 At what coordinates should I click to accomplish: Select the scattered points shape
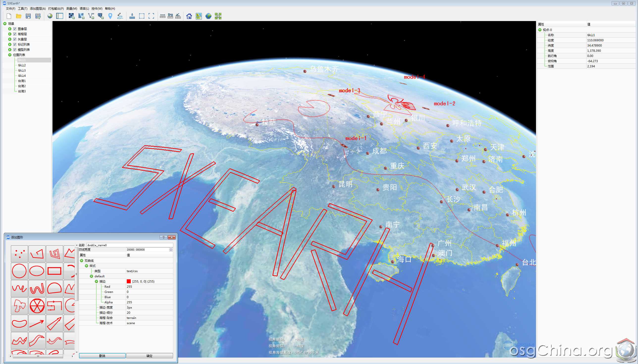(19, 254)
